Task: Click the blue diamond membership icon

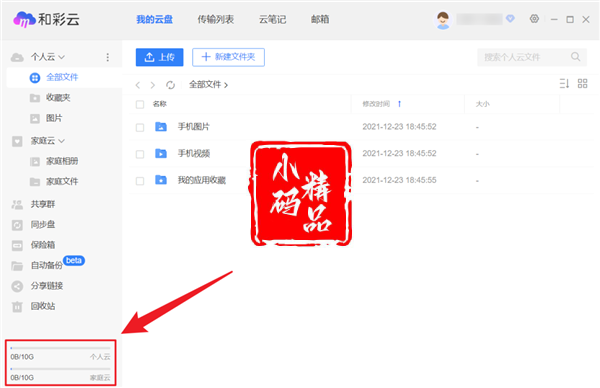Action: tap(510, 19)
